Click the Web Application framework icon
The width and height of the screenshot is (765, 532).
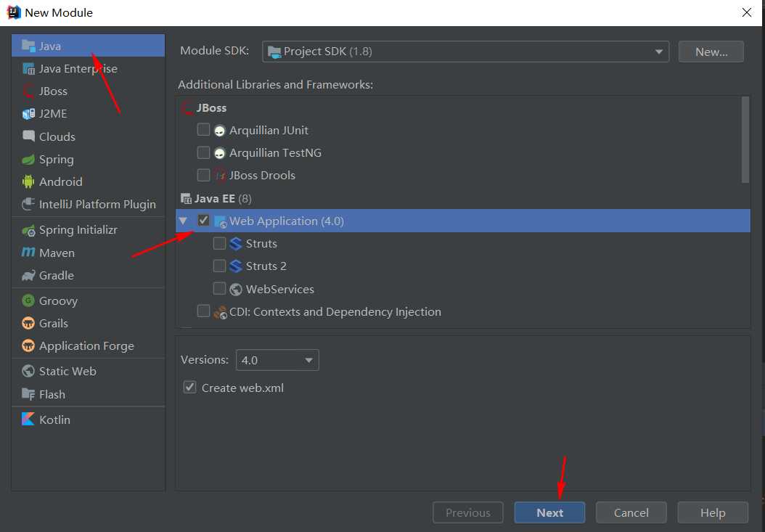[221, 221]
